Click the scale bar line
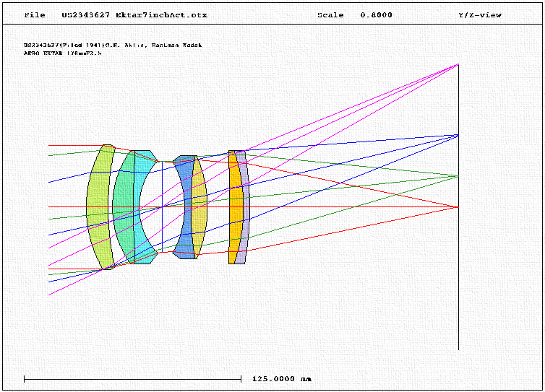 pyautogui.click(x=132, y=379)
